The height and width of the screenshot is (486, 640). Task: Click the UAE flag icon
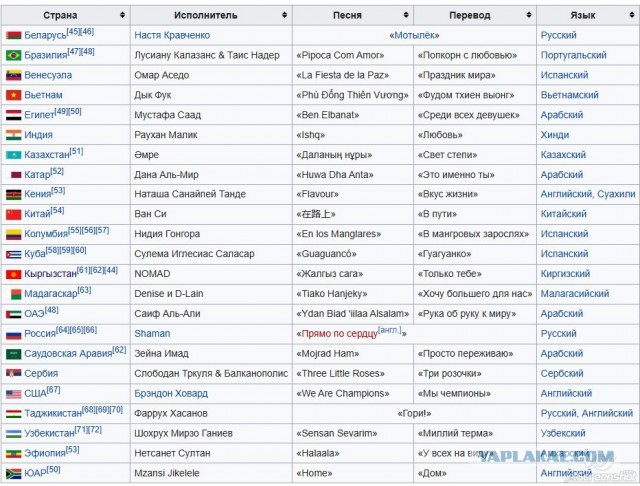click(13, 314)
